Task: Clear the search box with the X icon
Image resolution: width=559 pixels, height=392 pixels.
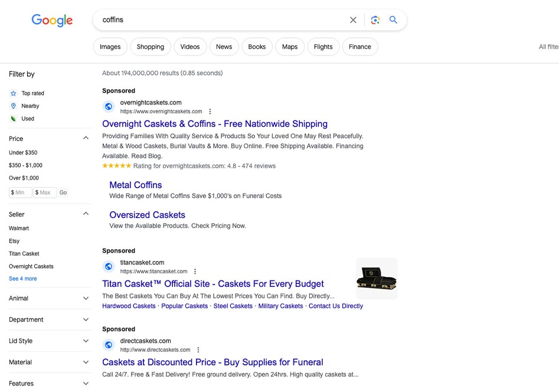Action: pos(353,20)
